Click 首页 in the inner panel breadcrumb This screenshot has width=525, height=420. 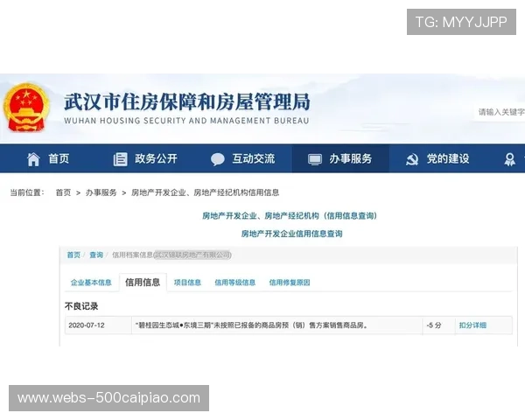(x=73, y=255)
